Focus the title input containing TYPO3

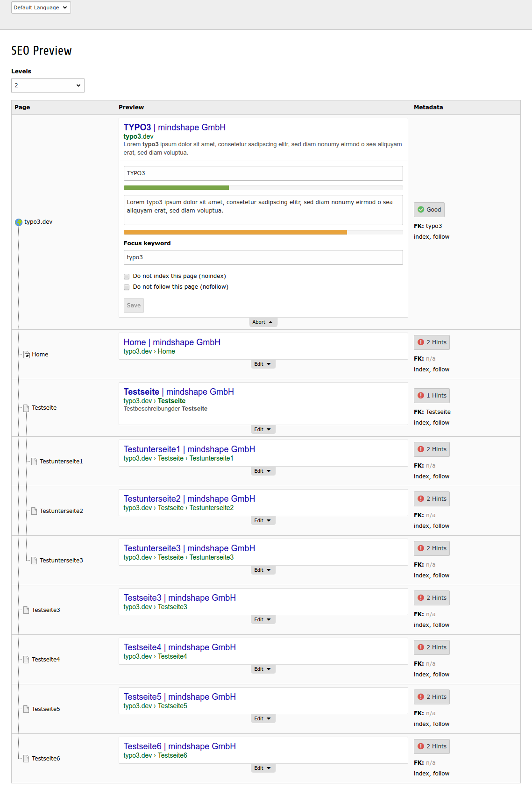(263, 173)
